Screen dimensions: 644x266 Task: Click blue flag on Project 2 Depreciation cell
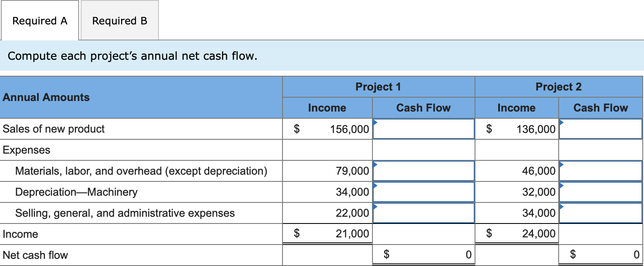561,185
